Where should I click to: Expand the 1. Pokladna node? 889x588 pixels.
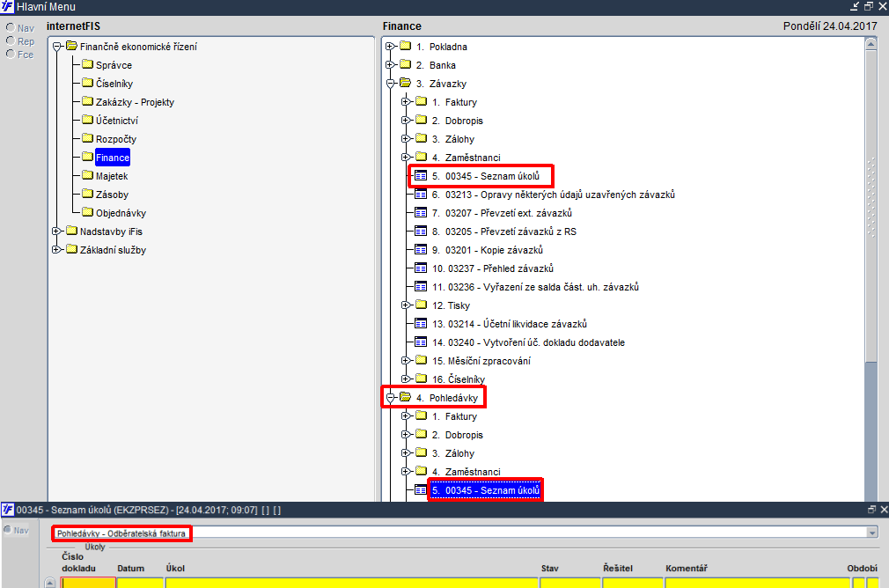(x=390, y=47)
